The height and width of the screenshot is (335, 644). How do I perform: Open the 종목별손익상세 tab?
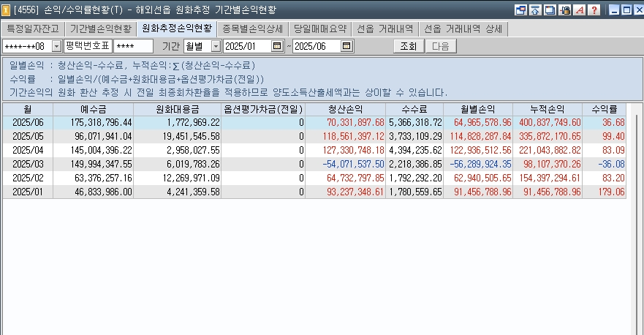(253, 29)
